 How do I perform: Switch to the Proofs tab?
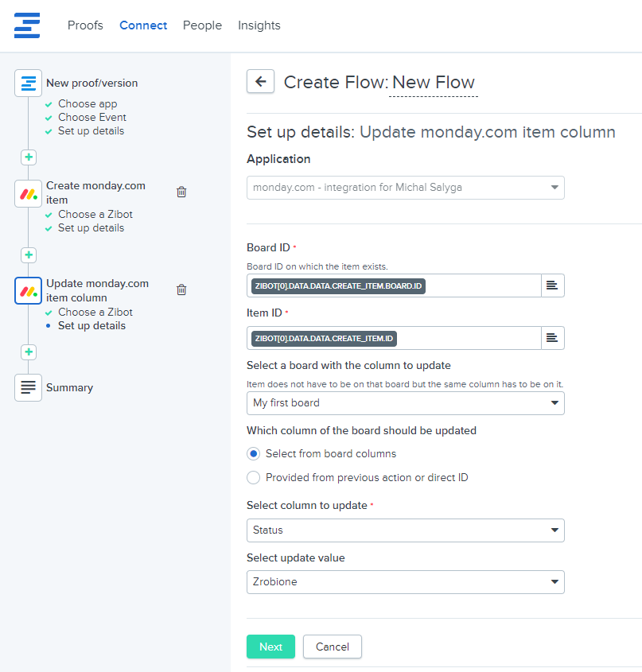(85, 25)
